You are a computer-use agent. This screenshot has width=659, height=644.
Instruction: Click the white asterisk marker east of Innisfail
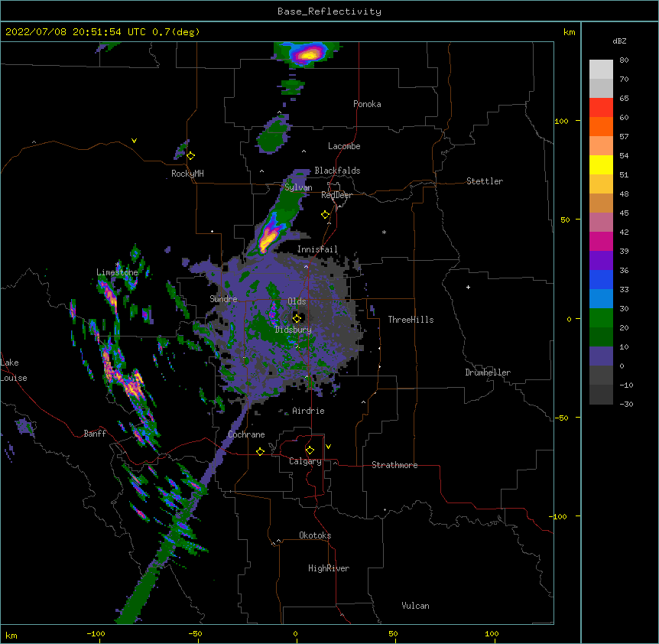tap(384, 232)
